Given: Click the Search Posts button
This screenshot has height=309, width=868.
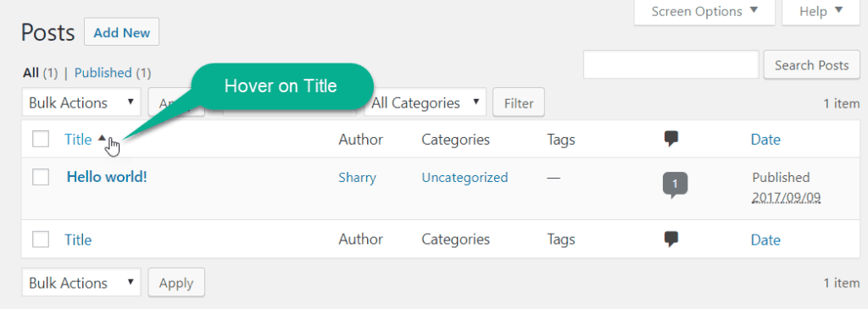Looking at the screenshot, I should pos(811,65).
